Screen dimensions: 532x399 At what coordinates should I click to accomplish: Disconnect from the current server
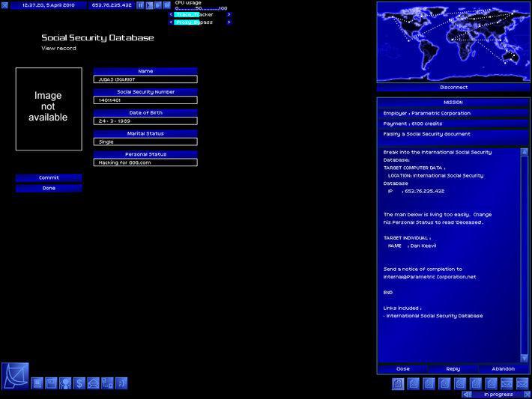[x=454, y=87]
